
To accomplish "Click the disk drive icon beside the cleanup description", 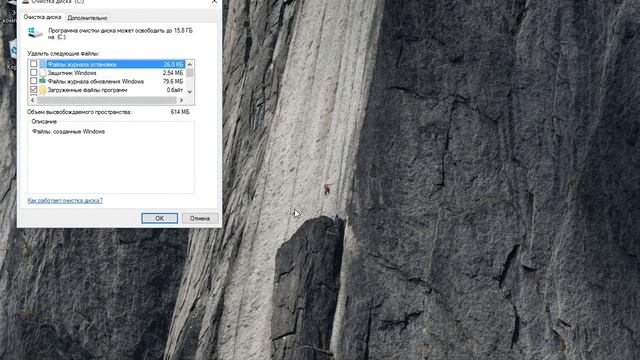I will tap(35, 33).
